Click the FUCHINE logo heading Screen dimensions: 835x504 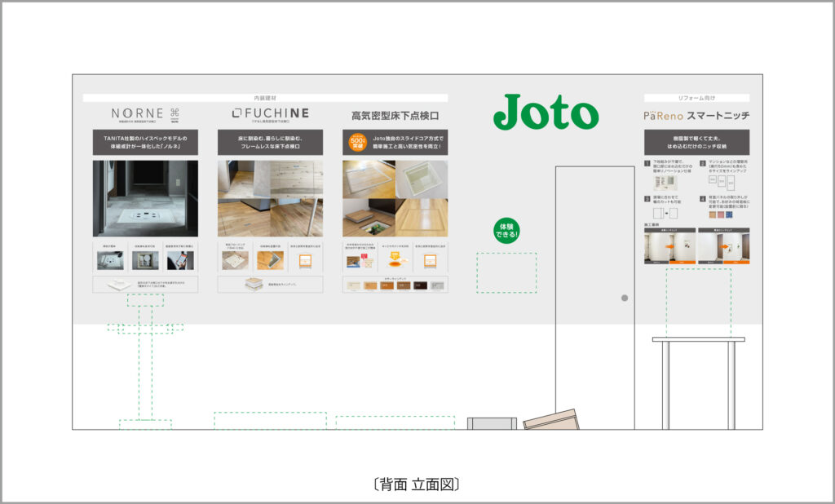[x=270, y=113]
